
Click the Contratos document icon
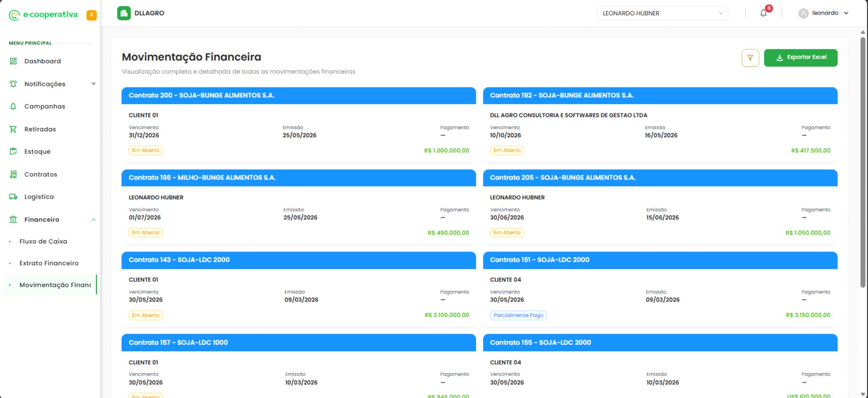pyautogui.click(x=13, y=174)
